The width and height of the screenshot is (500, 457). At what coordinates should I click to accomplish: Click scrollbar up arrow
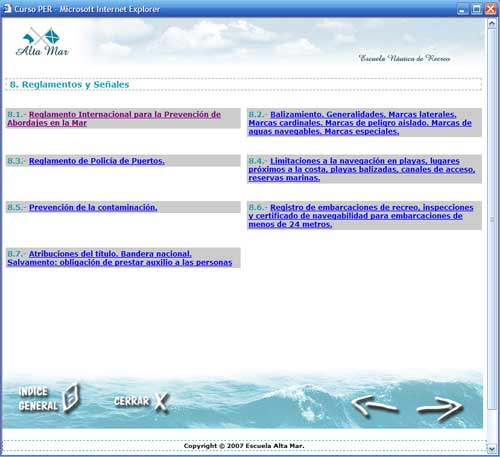click(491, 23)
